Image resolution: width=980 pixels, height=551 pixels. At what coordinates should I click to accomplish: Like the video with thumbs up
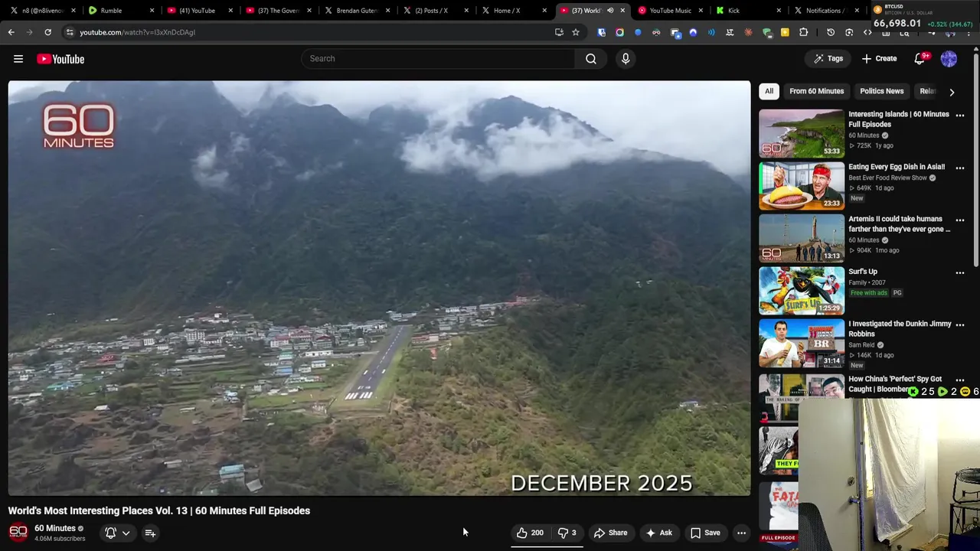click(x=530, y=533)
